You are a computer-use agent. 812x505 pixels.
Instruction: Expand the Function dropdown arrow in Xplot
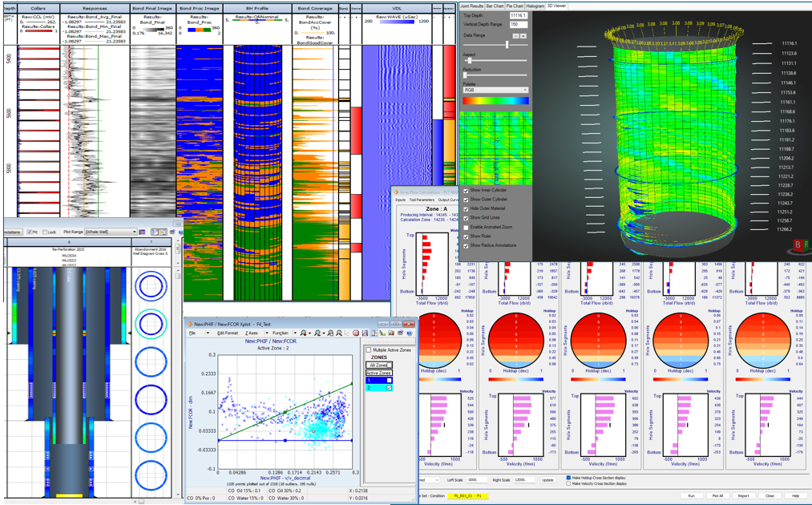pyautogui.click(x=295, y=333)
